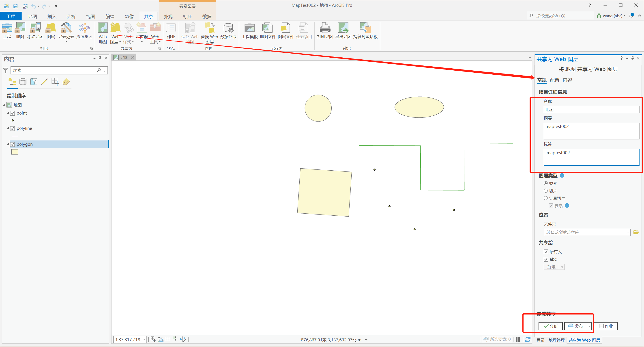The width and height of the screenshot is (644, 347).
Task: Uncheck the 所有人 share checkbox
Action: pos(546,252)
